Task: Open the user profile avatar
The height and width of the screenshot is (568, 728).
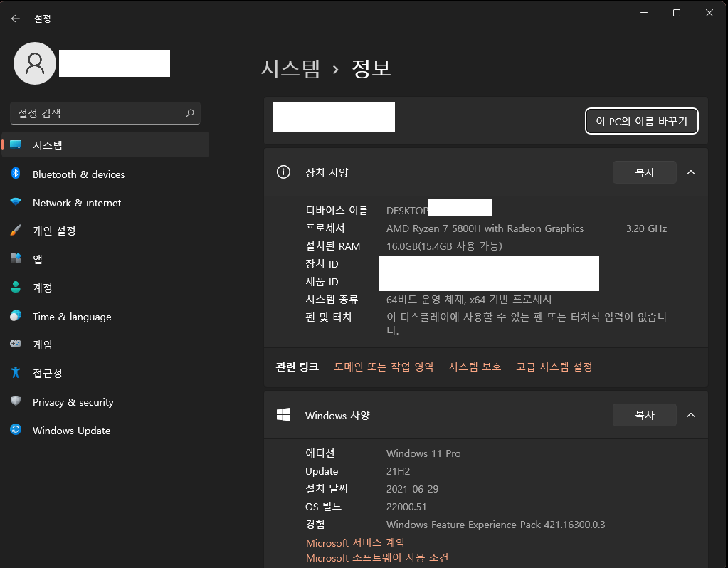Action: [35, 63]
